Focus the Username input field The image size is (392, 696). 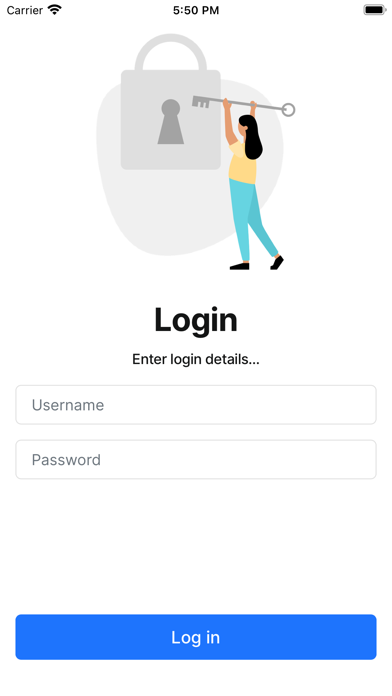point(196,405)
